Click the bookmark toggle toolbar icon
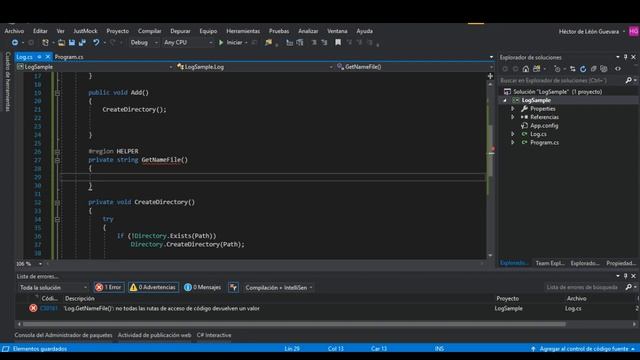This screenshot has width=640, height=360. (338, 42)
